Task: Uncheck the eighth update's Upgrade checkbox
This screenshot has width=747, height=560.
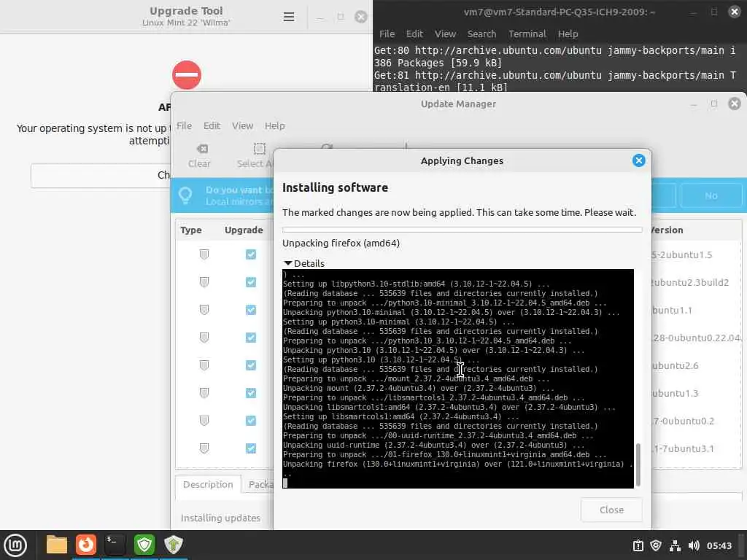Action: tap(251, 448)
